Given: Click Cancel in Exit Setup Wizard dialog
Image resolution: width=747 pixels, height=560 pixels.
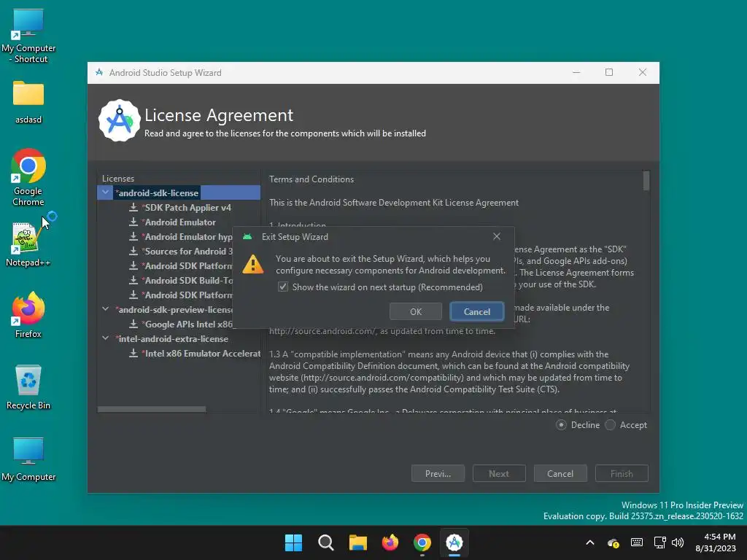Looking at the screenshot, I should coord(476,311).
